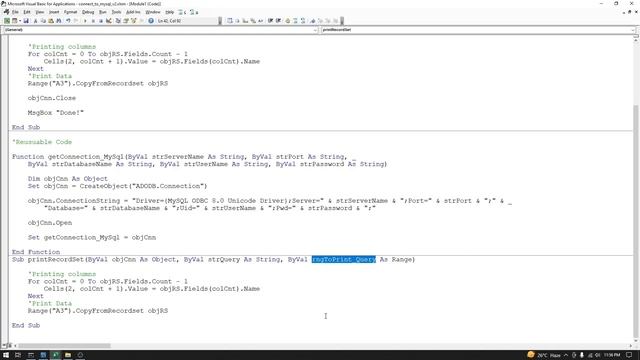This screenshot has height=360, width=640.
Task: Click the Parameter Info icon
Action: pos(253,21)
